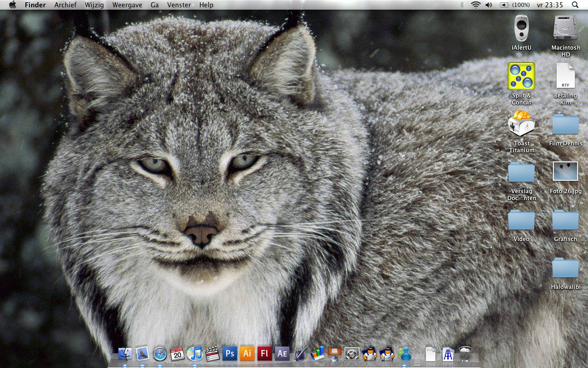The image size is (588, 368).
Task: Open Safari compass icon in Dock
Action: (160, 354)
